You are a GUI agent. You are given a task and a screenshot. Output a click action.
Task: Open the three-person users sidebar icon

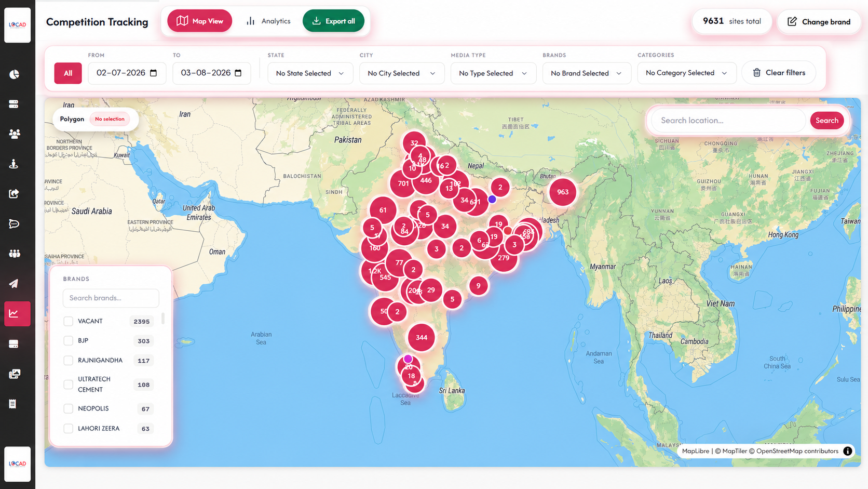point(15,134)
